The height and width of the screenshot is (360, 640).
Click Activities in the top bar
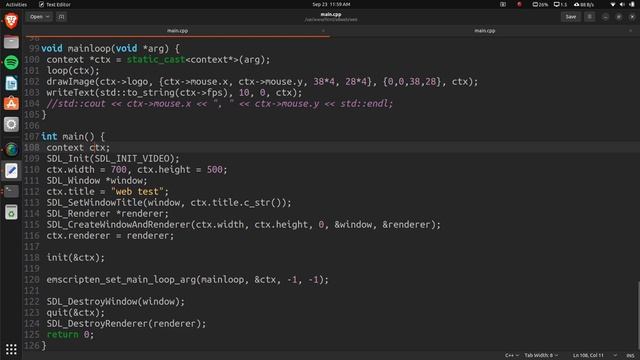pyautogui.click(x=16, y=4)
